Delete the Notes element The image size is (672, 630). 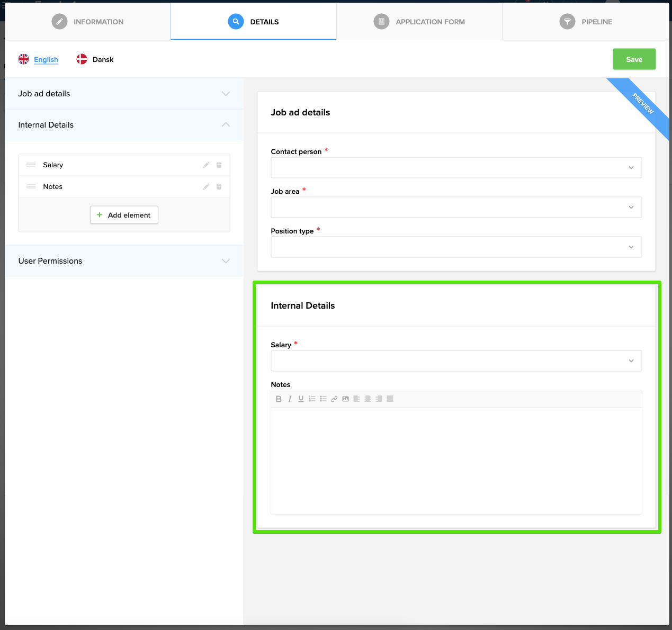[219, 187]
